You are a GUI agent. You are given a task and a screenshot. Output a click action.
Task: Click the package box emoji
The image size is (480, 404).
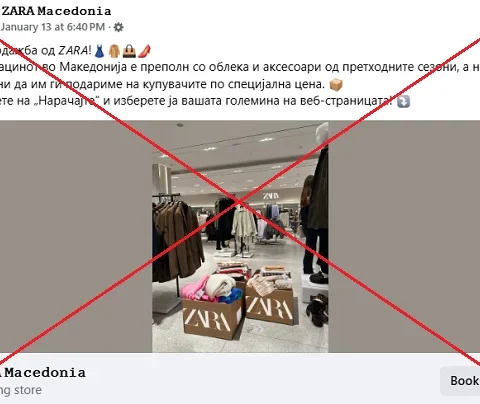336,84
